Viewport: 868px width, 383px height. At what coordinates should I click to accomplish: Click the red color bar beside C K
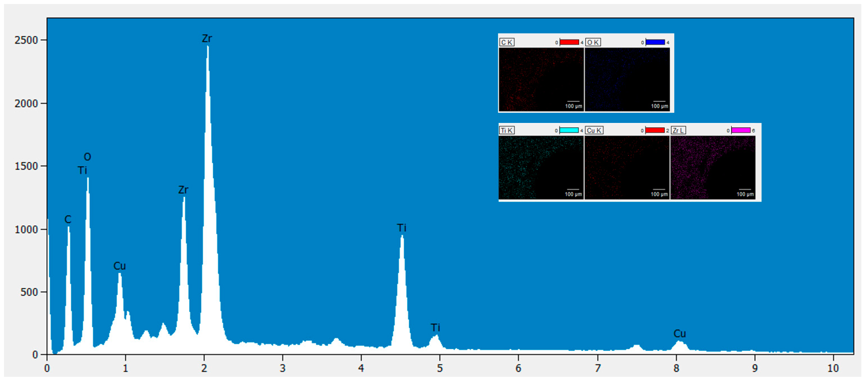pyautogui.click(x=569, y=42)
